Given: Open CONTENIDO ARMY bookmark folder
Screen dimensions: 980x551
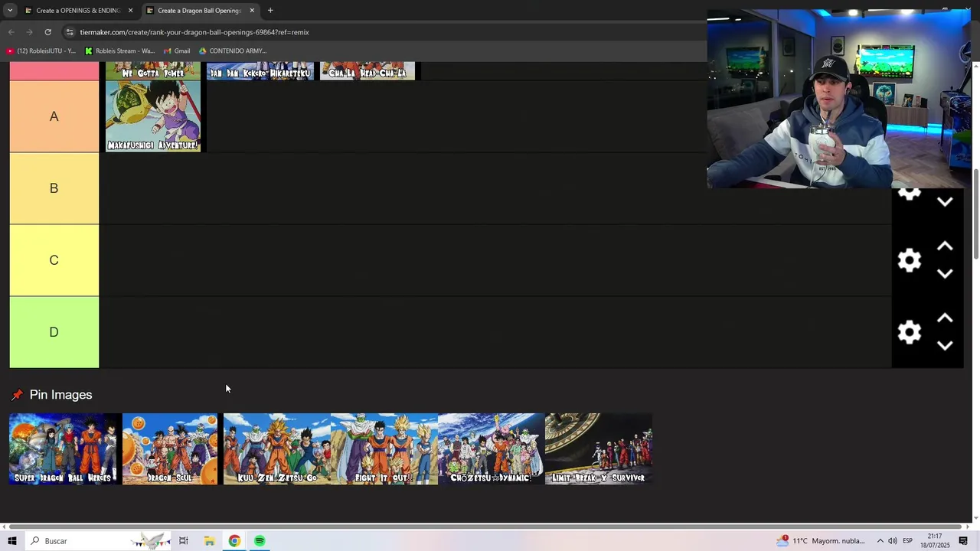Looking at the screenshot, I should coord(233,51).
